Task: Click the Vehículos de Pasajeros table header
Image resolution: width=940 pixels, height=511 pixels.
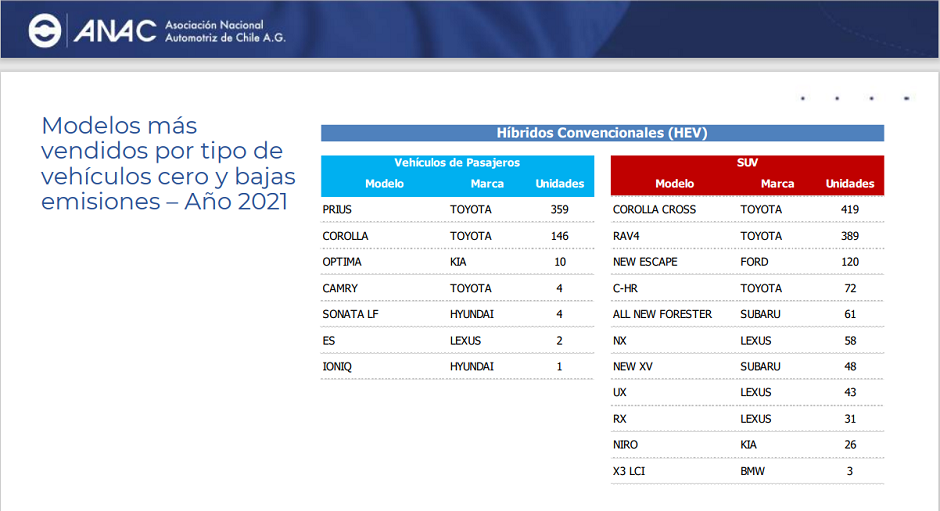Action: 457,163
